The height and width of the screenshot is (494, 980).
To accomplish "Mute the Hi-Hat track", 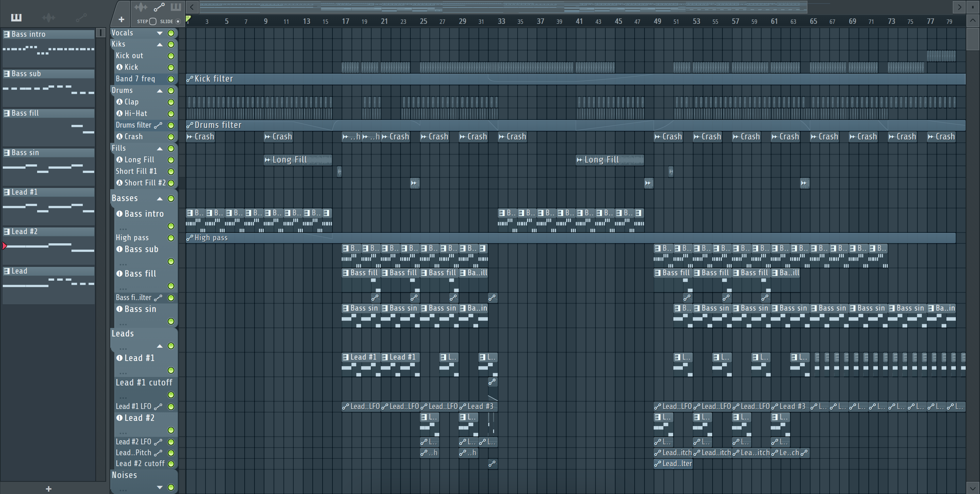I will click(171, 114).
